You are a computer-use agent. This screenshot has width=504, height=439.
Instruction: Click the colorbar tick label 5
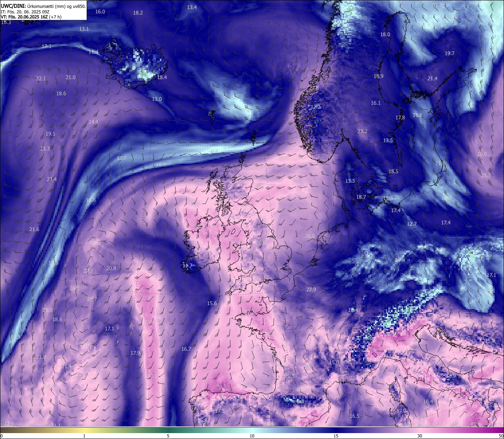(168, 436)
